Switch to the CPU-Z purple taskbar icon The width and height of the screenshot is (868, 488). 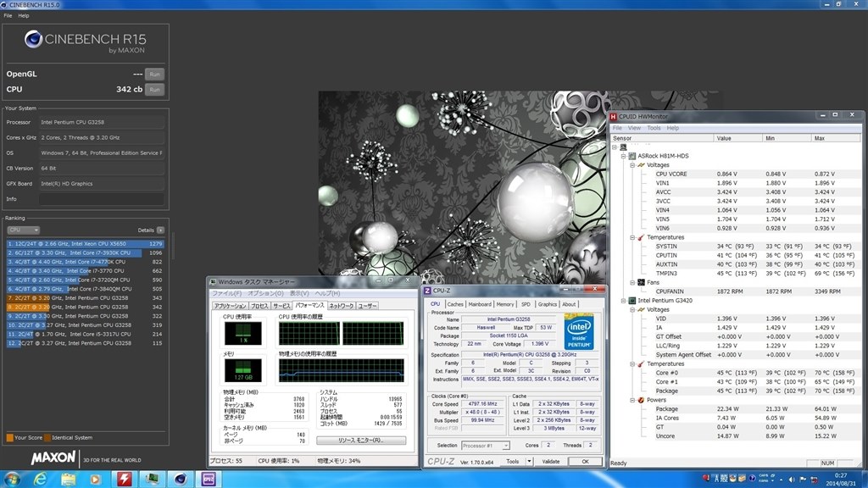click(x=209, y=479)
